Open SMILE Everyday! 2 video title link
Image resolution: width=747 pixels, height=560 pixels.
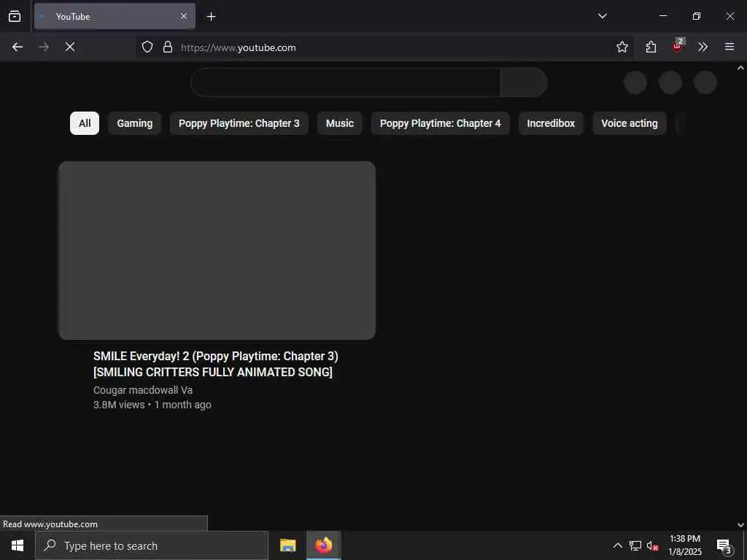pos(216,364)
